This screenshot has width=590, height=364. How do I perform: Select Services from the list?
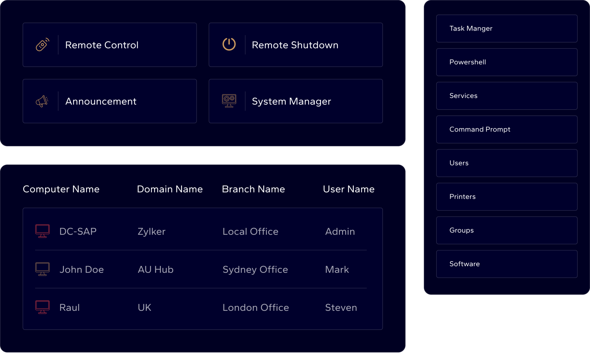click(506, 96)
